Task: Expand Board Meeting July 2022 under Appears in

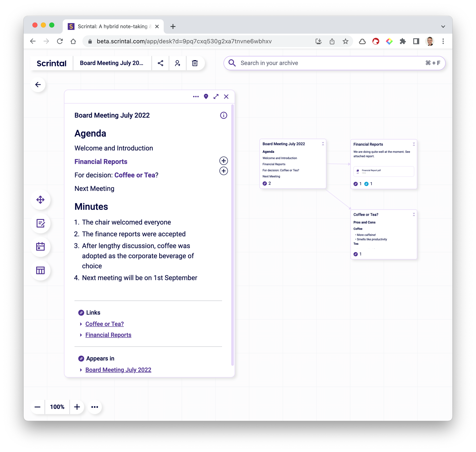Action: pyautogui.click(x=81, y=370)
